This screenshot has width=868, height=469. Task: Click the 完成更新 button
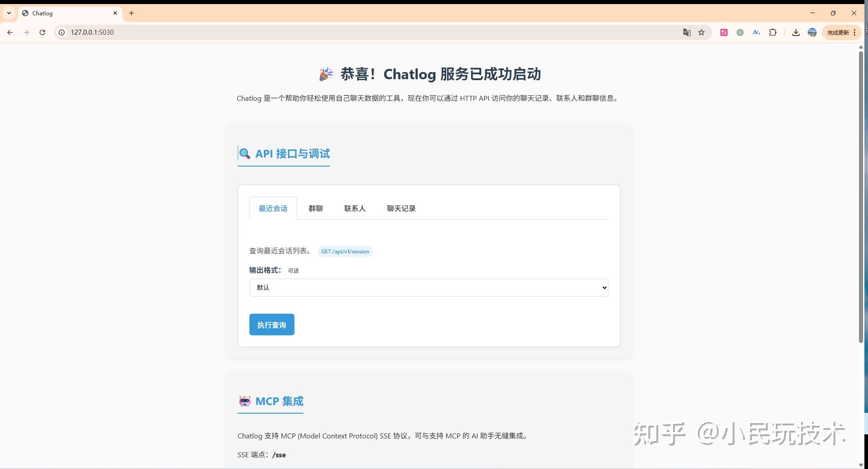(838, 32)
